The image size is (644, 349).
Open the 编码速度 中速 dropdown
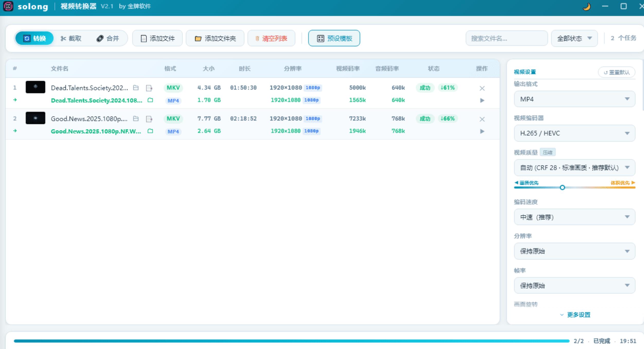coord(575,217)
